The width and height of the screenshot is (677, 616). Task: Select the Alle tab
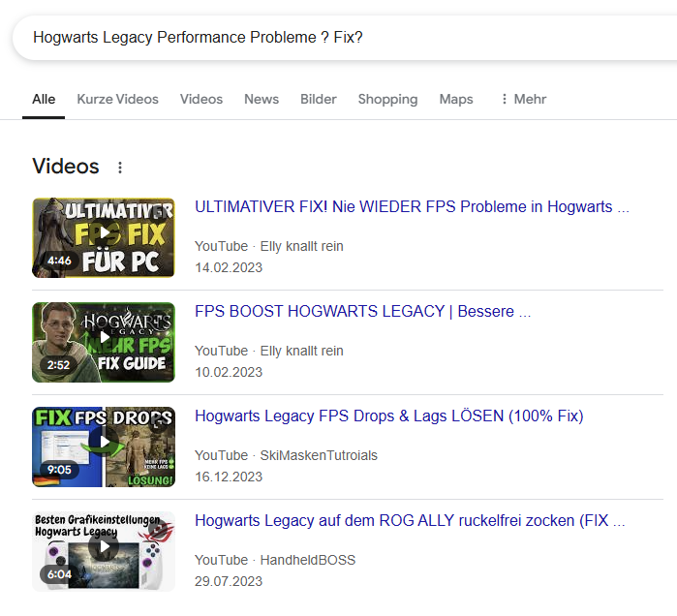(44, 100)
